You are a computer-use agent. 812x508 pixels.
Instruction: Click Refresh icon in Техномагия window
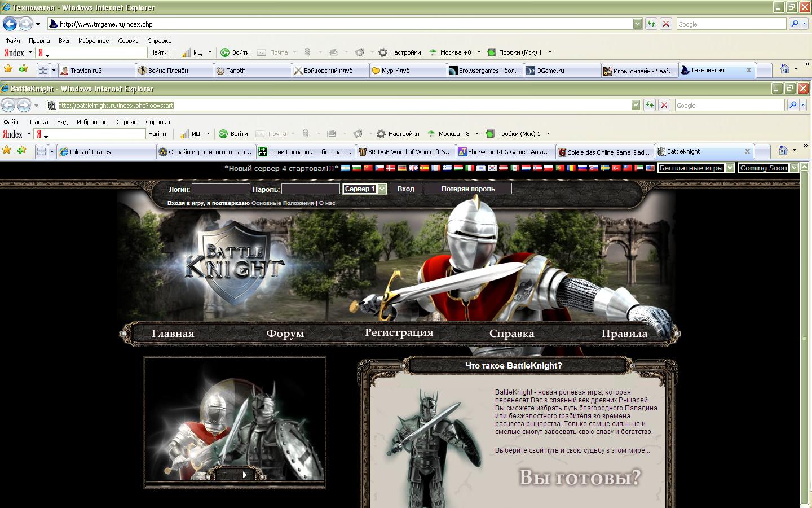[651, 24]
